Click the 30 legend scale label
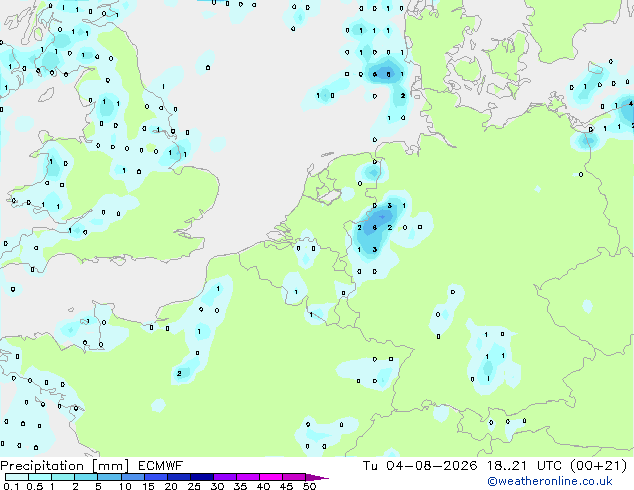 [x=217, y=486]
